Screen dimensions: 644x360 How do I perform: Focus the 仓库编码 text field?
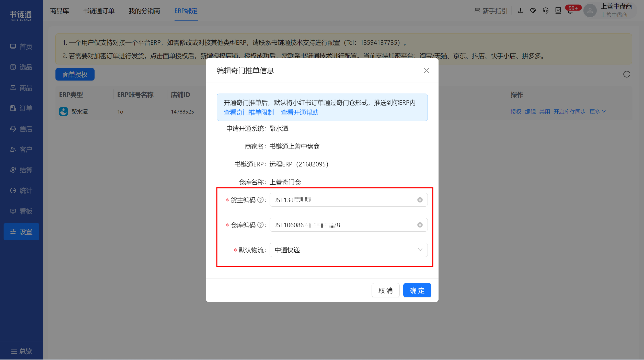coord(348,225)
